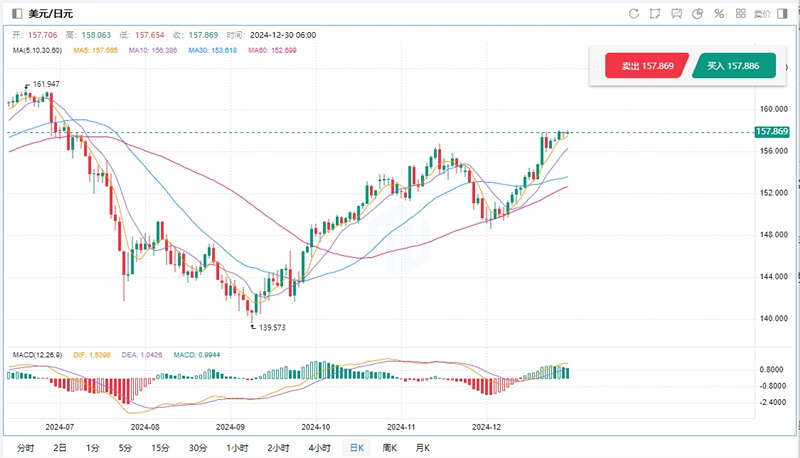Viewport: 800px width, 458px height.
Task: Open the chart indicator board icon
Action: click(x=677, y=14)
